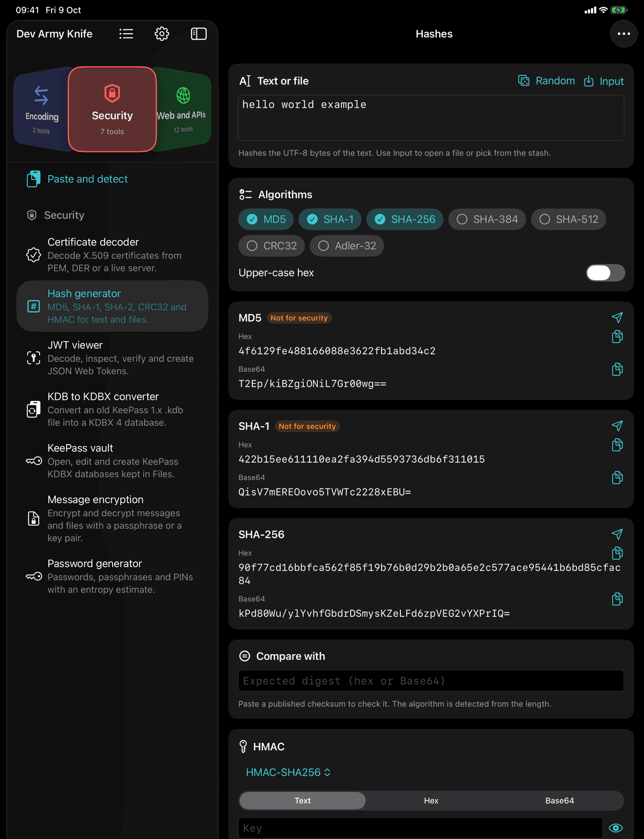The width and height of the screenshot is (644, 839).
Task: Copy the SHA-1 hex value
Action: pyautogui.click(x=617, y=445)
